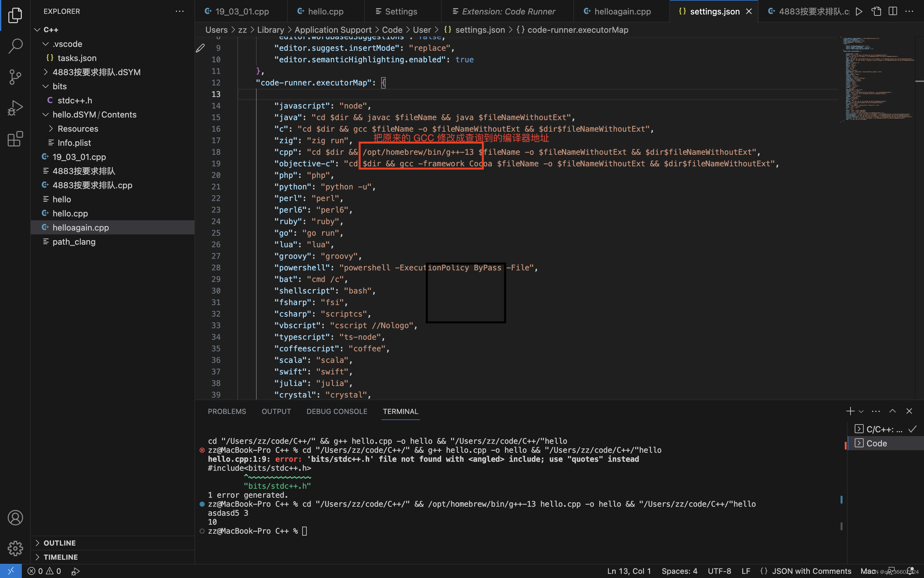Image resolution: width=924 pixels, height=578 pixels.
Task: Open stdc++.h file in explorer
Action: 113,101
